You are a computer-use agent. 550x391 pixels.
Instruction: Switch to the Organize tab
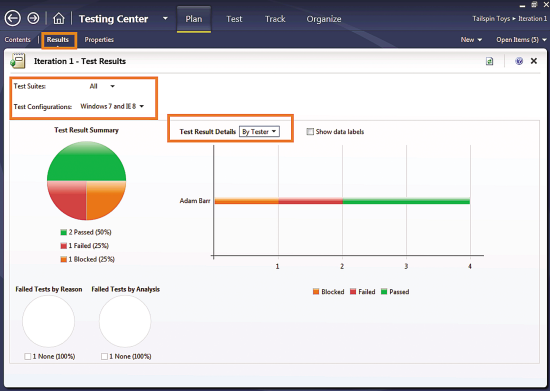click(324, 19)
